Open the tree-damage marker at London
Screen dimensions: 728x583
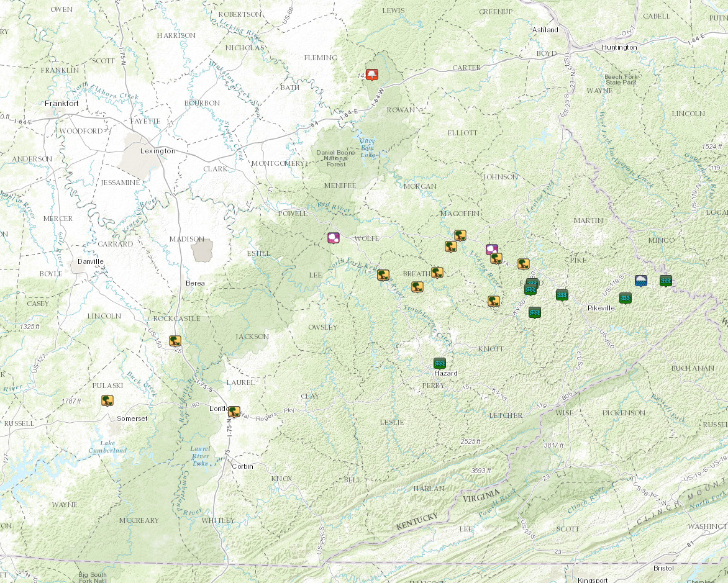pos(234,412)
